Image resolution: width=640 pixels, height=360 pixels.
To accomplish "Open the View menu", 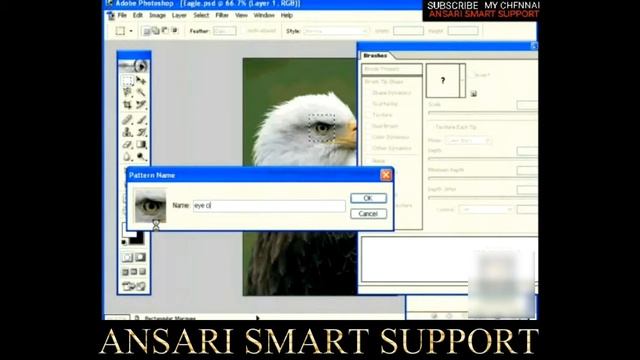I will tap(241, 15).
